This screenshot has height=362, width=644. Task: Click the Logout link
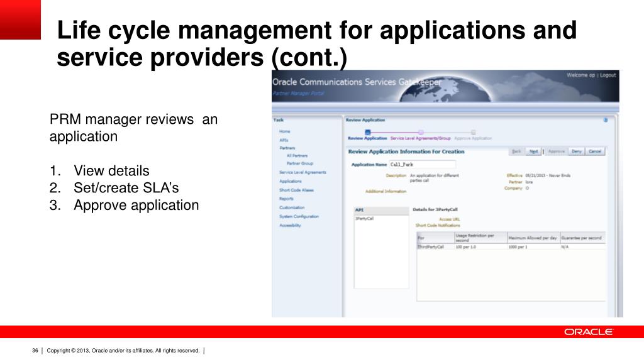tap(608, 75)
